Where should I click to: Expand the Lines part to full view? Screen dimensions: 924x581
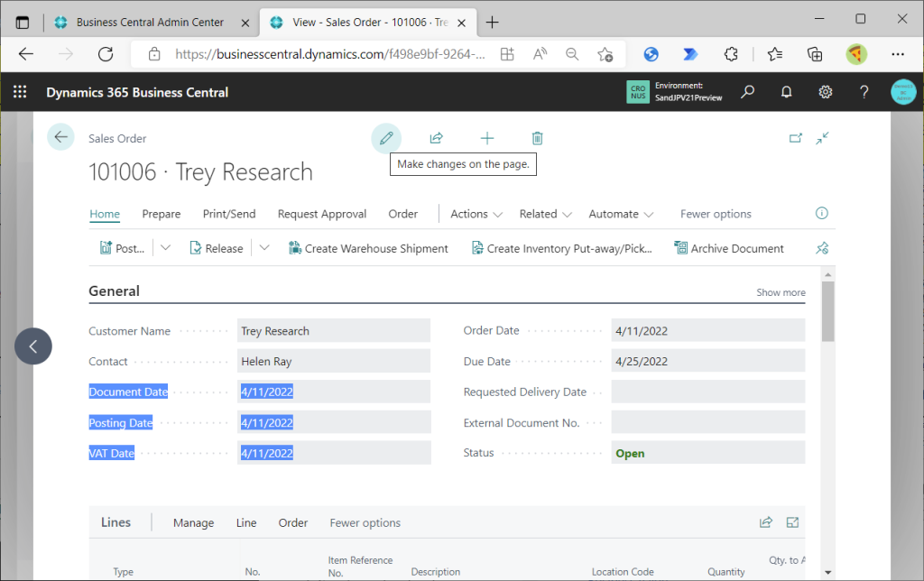pos(792,522)
